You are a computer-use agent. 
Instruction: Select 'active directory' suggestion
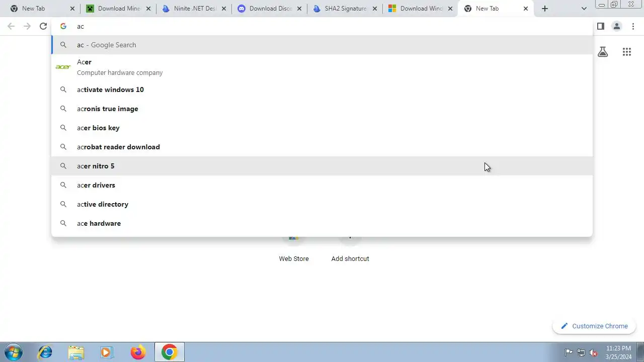coord(322,204)
